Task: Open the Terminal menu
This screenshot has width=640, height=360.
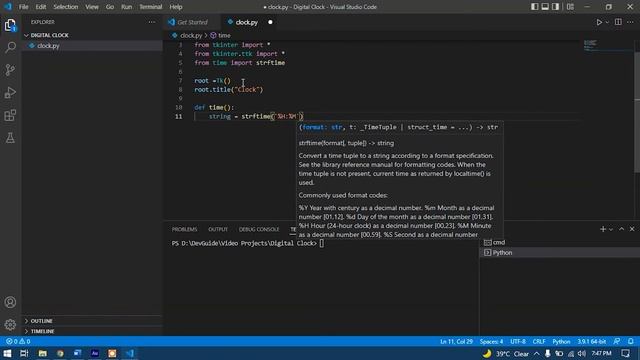Action: (x=151, y=7)
